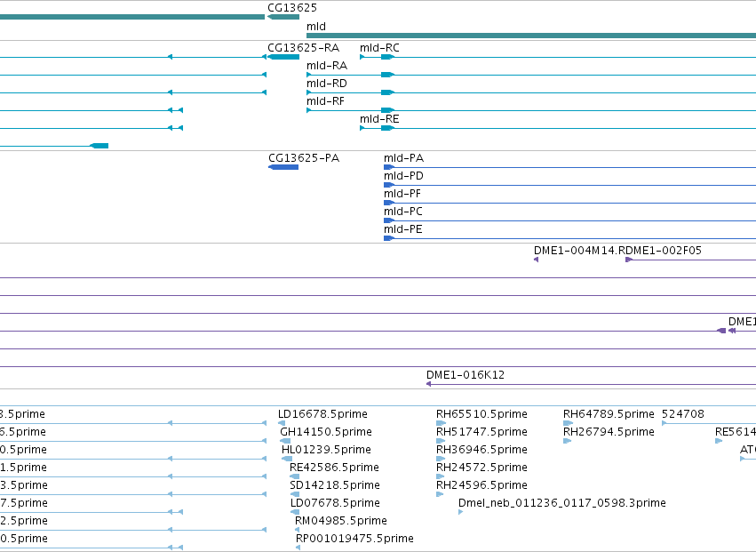The image size is (756, 552).
Task: Open the HL01239.5prime EST label
Action: coord(326,450)
